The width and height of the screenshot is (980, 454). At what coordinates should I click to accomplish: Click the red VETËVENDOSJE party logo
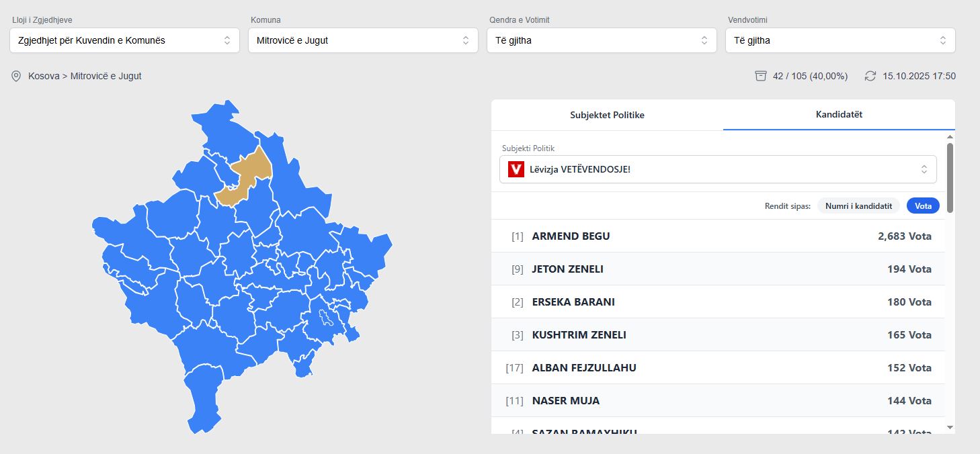516,169
